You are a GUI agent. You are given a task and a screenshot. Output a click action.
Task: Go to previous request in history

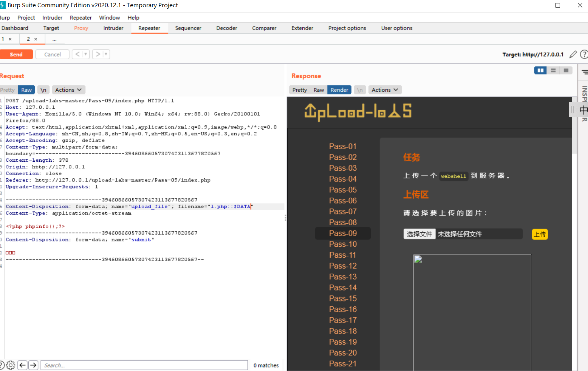(77, 54)
